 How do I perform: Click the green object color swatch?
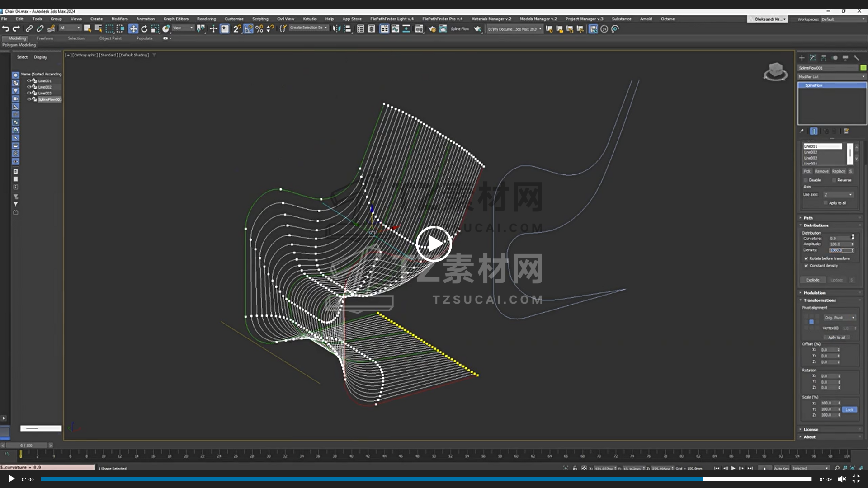pos(863,68)
